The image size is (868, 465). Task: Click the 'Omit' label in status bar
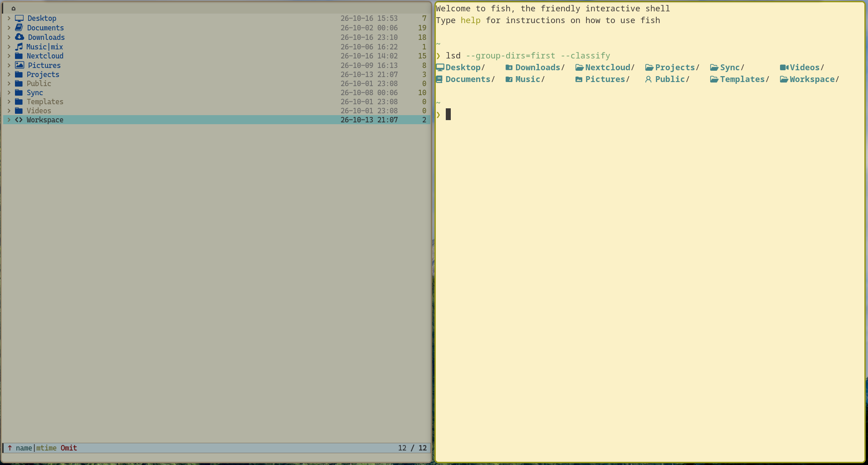69,448
